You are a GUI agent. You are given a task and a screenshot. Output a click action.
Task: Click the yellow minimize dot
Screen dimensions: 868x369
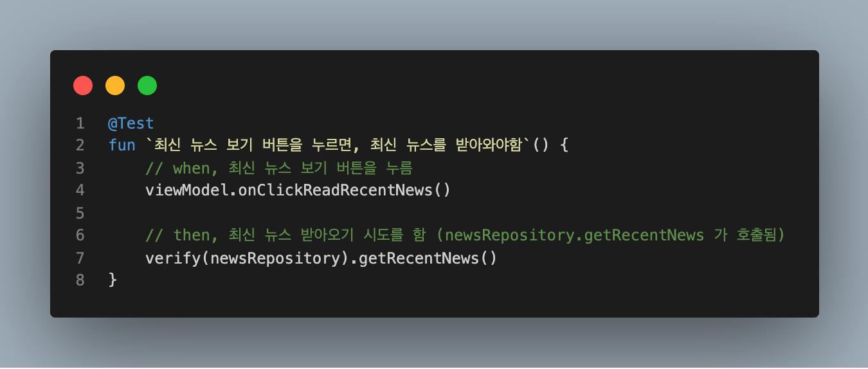[115, 85]
